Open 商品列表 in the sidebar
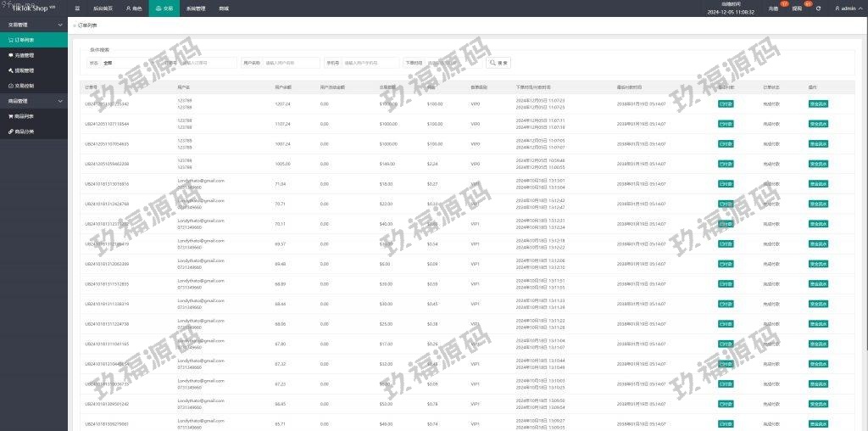Viewport: 868px width, 431px height. pyautogui.click(x=25, y=116)
